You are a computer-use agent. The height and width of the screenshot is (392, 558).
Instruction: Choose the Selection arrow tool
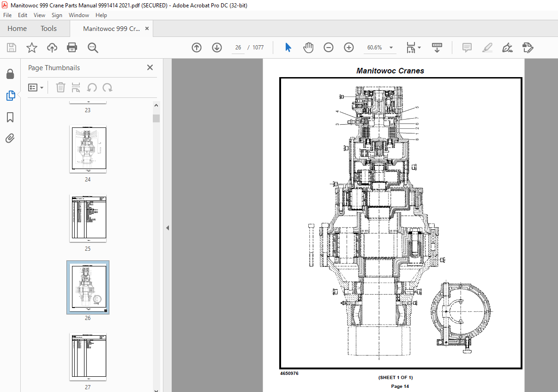coord(288,48)
